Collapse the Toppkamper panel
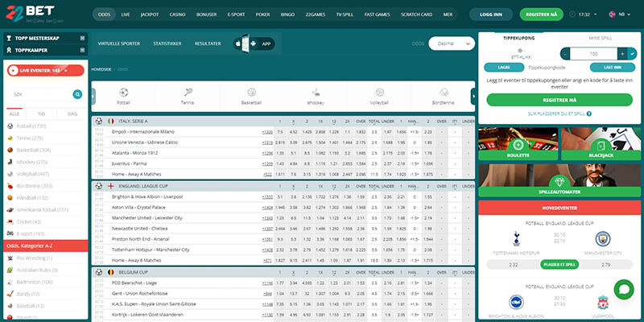 pyautogui.click(x=83, y=50)
